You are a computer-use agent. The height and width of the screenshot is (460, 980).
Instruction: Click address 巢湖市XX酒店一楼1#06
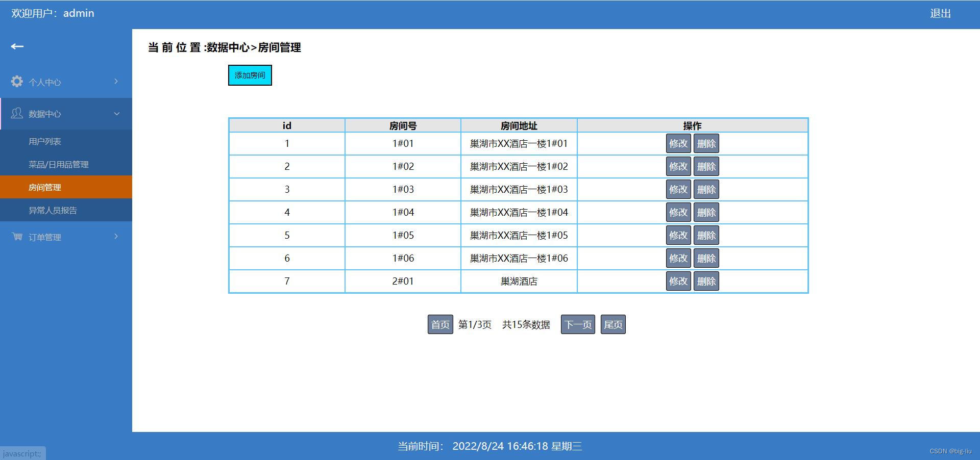pyautogui.click(x=519, y=258)
